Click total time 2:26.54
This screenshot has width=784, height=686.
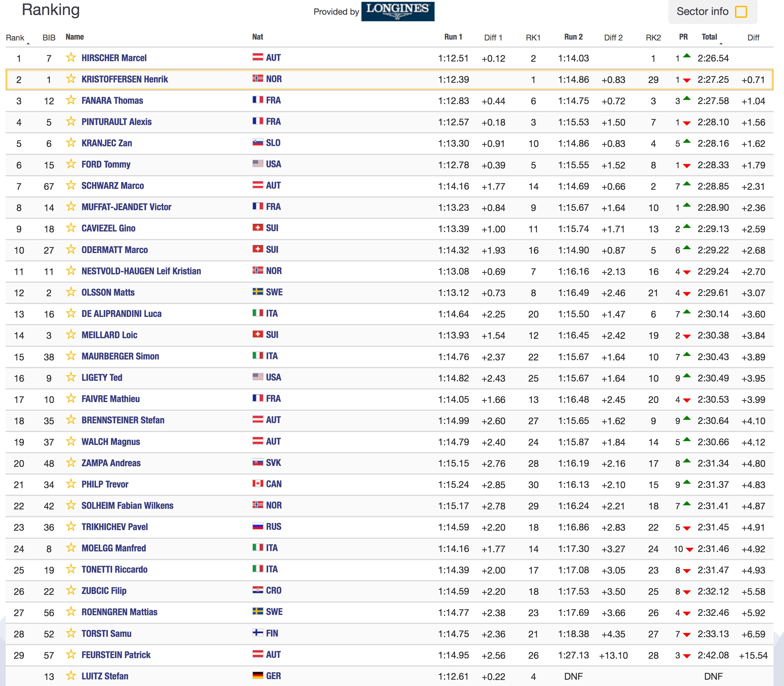click(713, 58)
